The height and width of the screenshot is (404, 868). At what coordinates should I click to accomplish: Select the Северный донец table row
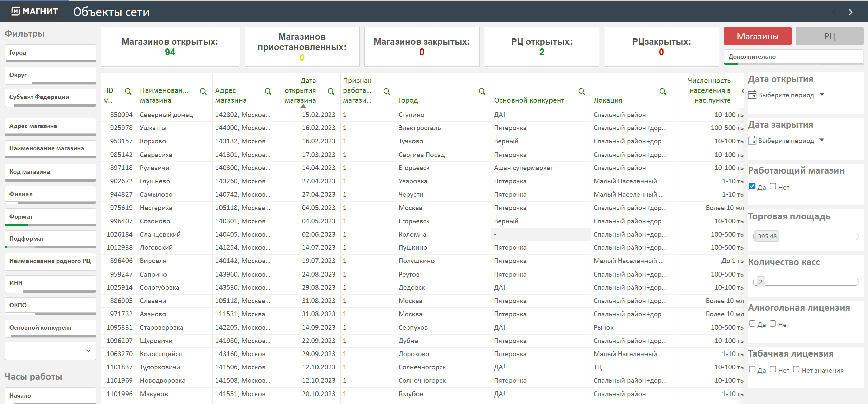(166, 115)
